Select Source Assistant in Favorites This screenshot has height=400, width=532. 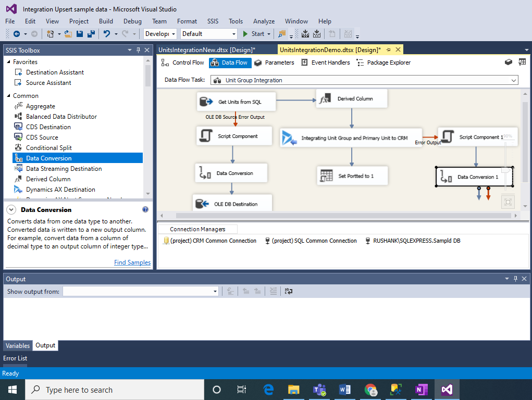(x=48, y=83)
